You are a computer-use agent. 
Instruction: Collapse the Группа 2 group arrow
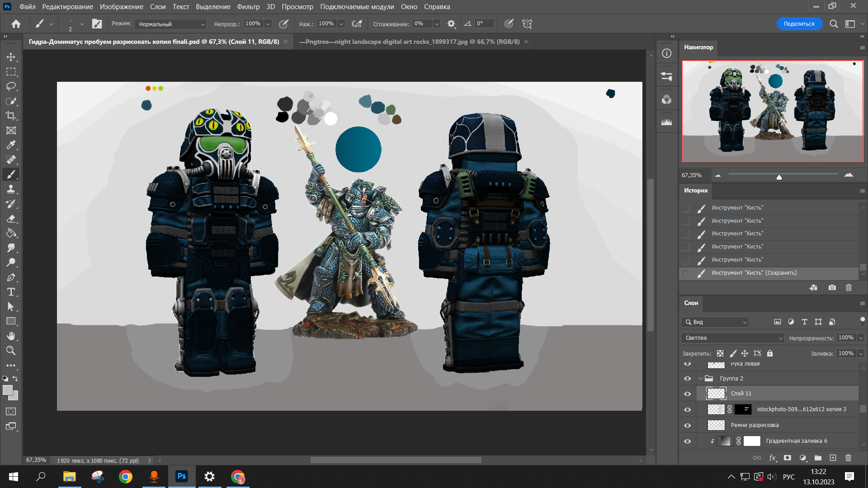coord(701,379)
